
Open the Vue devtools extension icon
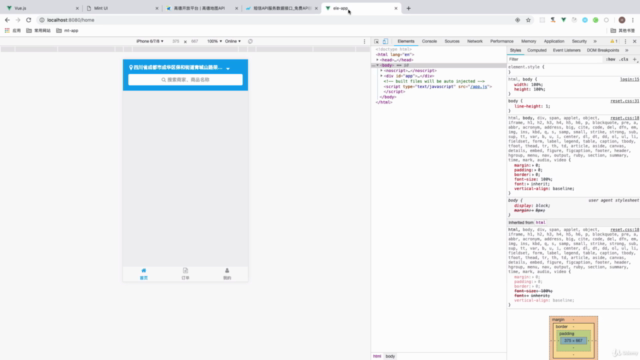(563, 20)
